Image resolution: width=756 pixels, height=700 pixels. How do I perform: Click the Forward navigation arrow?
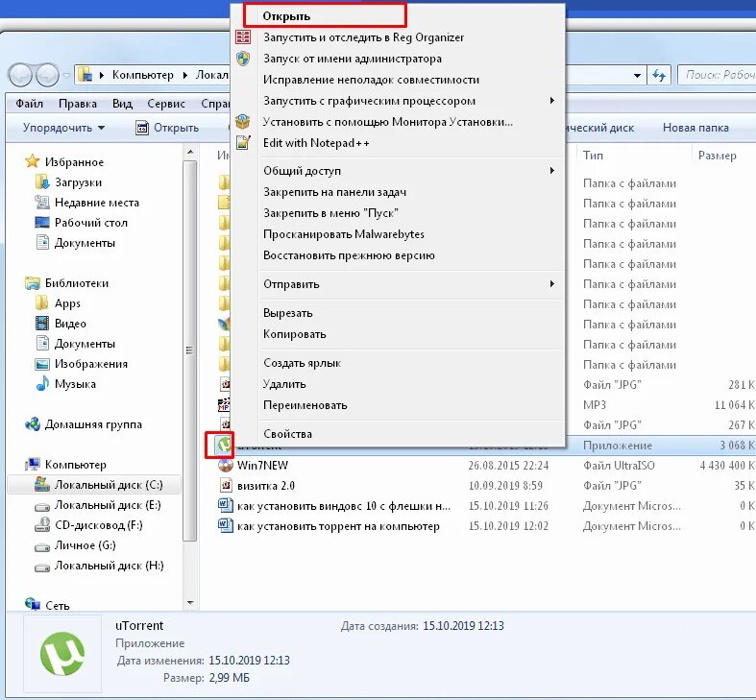pyautogui.click(x=47, y=75)
